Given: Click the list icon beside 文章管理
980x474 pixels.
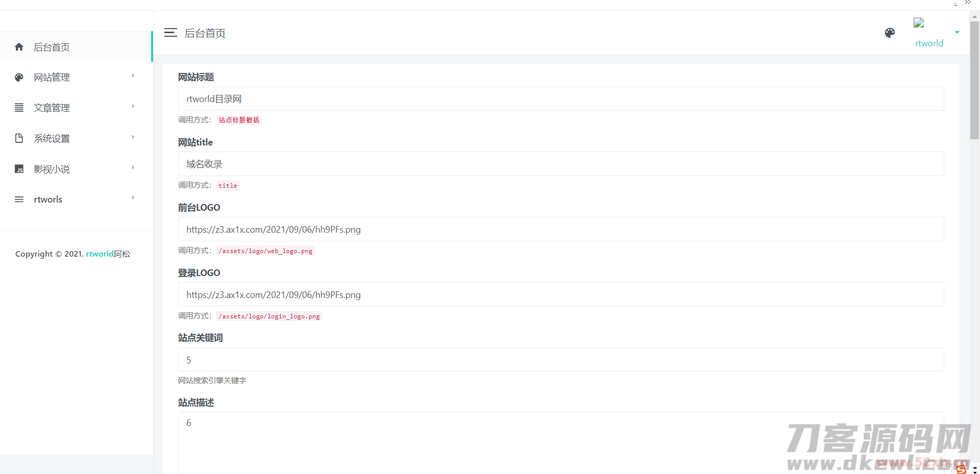Looking at the screenshot, I should point(19,108).
